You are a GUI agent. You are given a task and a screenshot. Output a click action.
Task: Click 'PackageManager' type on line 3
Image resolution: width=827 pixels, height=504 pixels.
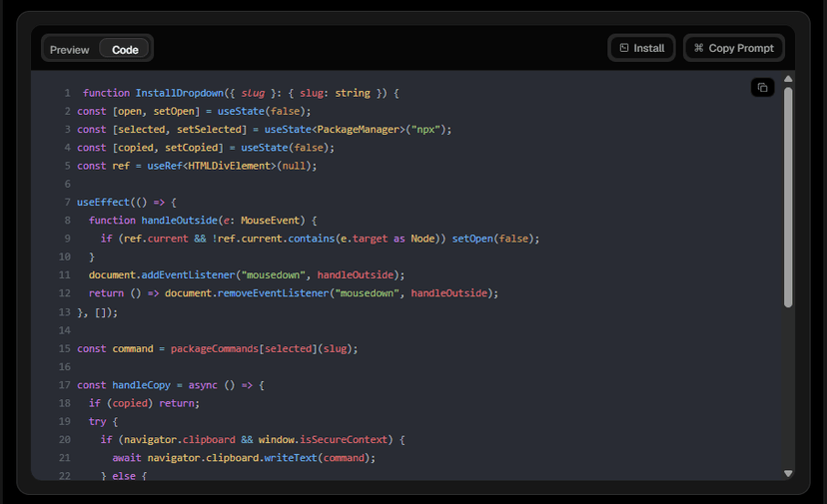pos(359,129)
